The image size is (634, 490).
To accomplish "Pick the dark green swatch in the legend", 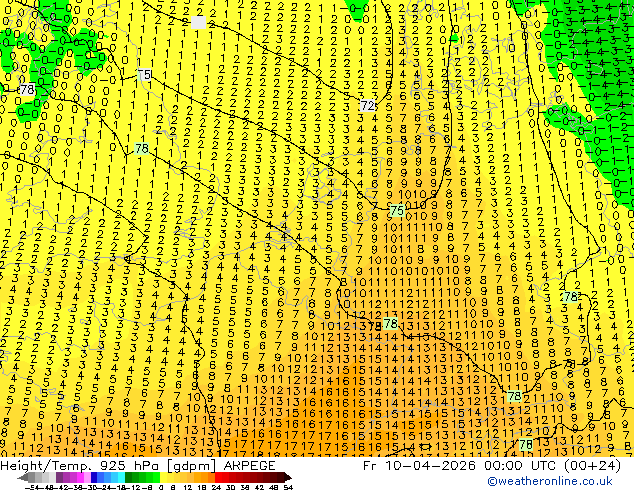I will pyautogui.click(x=128, y=477).
